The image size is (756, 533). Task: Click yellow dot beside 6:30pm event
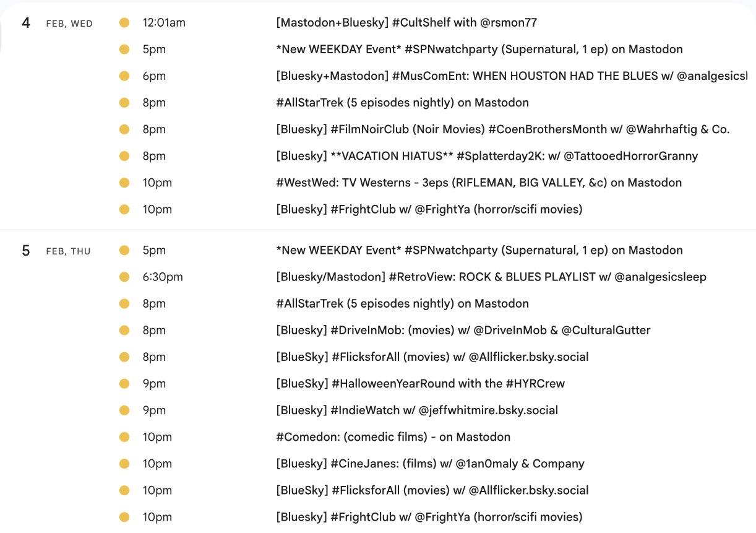click(x=124, y=277)
